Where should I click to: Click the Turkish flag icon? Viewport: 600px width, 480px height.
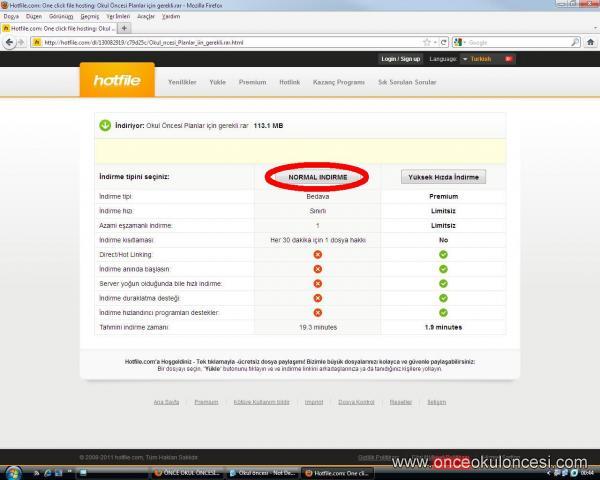pos(508,59)
